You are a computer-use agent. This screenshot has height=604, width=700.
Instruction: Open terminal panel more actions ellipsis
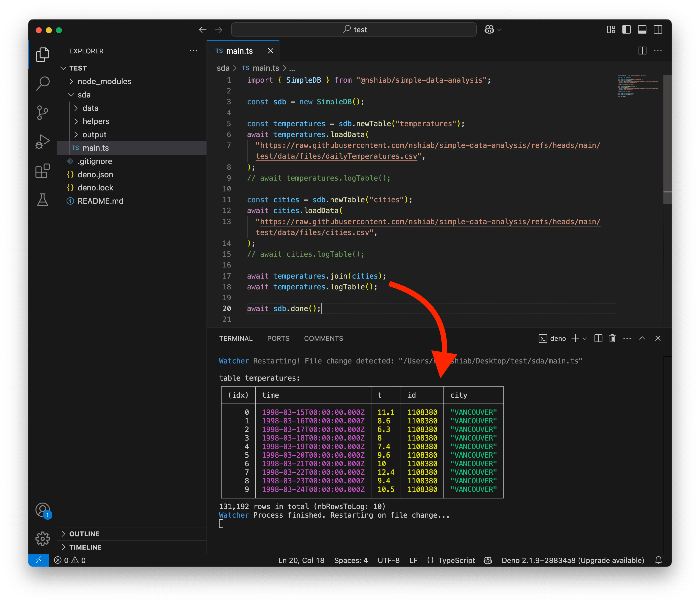627,338
